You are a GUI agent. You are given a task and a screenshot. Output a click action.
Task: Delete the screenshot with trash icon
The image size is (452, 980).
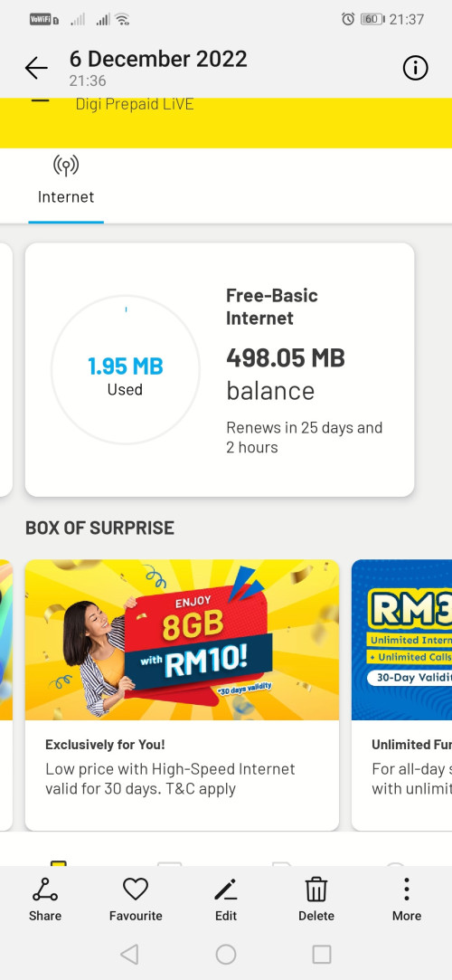(316, 900)
